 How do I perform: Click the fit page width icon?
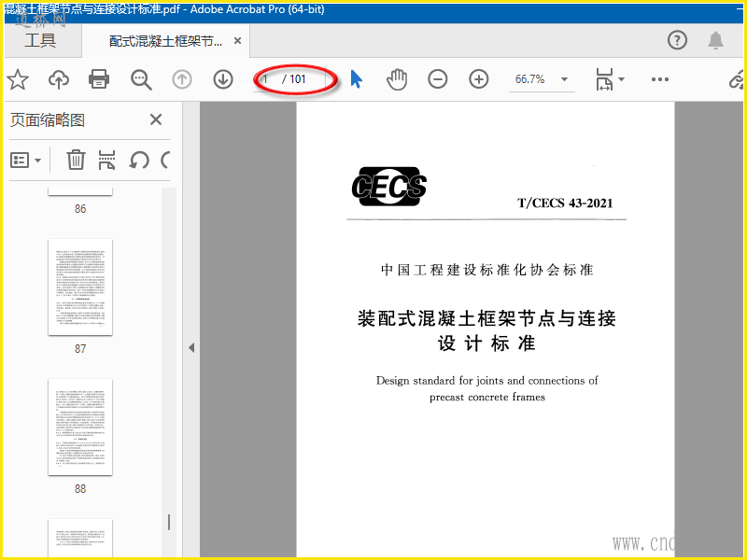tap(604, 79)
